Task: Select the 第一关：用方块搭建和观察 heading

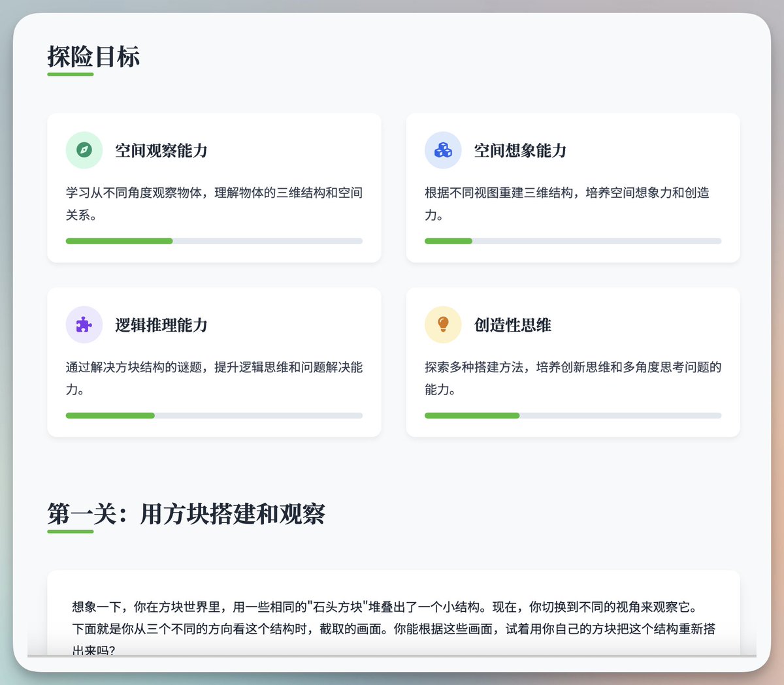Action: click(188, 515)
